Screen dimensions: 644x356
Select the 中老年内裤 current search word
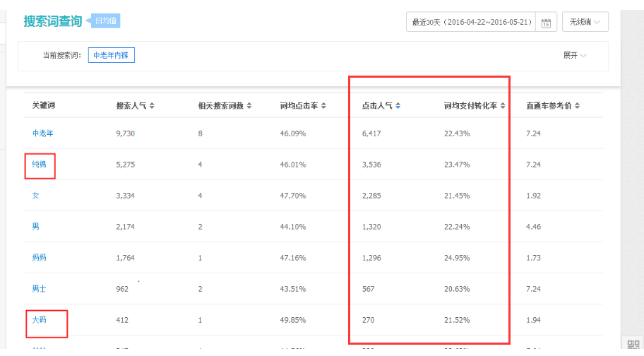pos(111,55)
